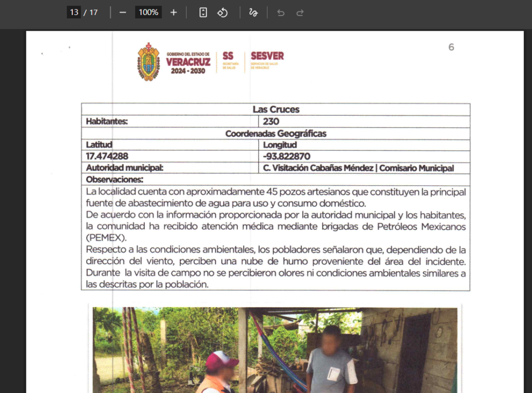Click the '230' inhabitants value
Screen dimensions: 532x393
pos(271,121)
